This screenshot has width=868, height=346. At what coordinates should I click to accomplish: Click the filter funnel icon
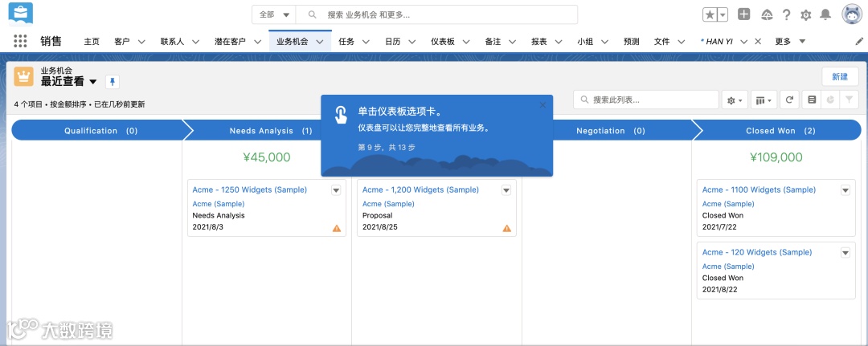coord(848,100)
